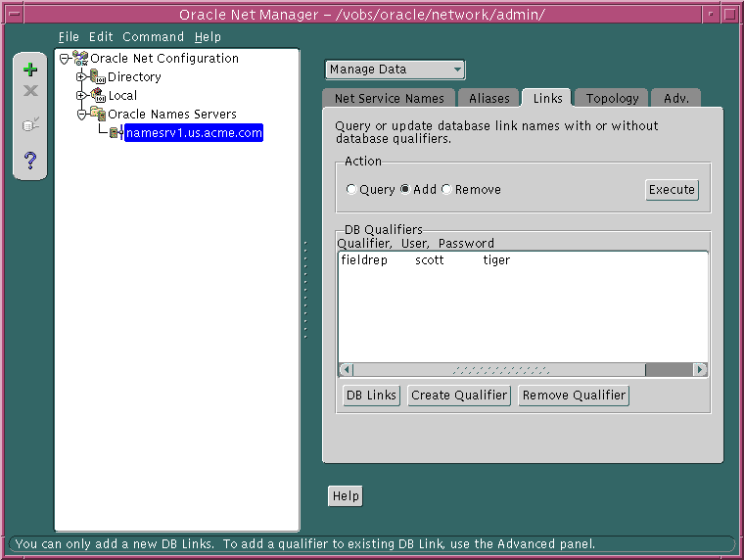The image size is (744, 560).
Task: Select the Query radio button
Action: 351,189
